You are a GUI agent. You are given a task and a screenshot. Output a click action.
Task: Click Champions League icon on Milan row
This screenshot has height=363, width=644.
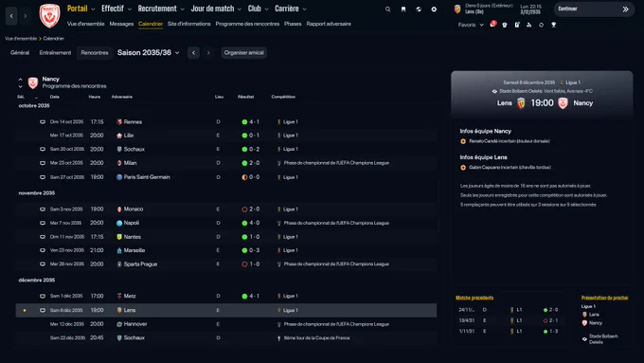(x=278, y=163)
